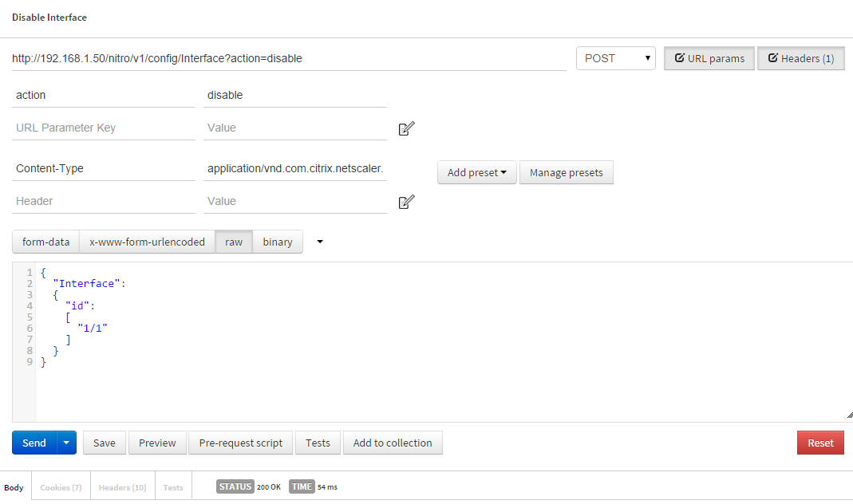Open the POST method dropdown
Viewport: 853px width, 504px height.
click(x=615, y=58)
